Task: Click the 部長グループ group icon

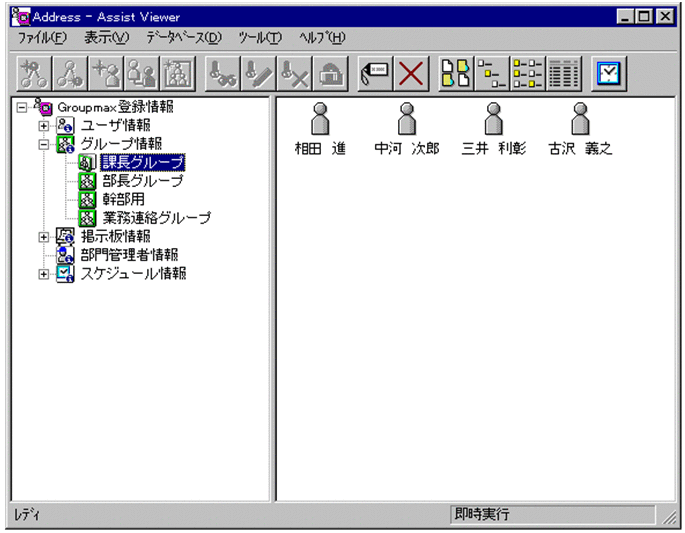Action: coord(87,181)
